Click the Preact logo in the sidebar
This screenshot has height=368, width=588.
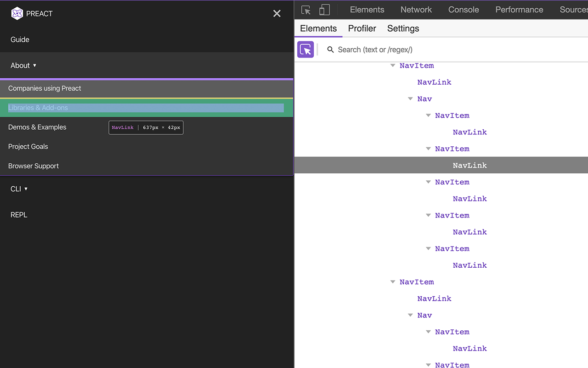click(17, 13)
